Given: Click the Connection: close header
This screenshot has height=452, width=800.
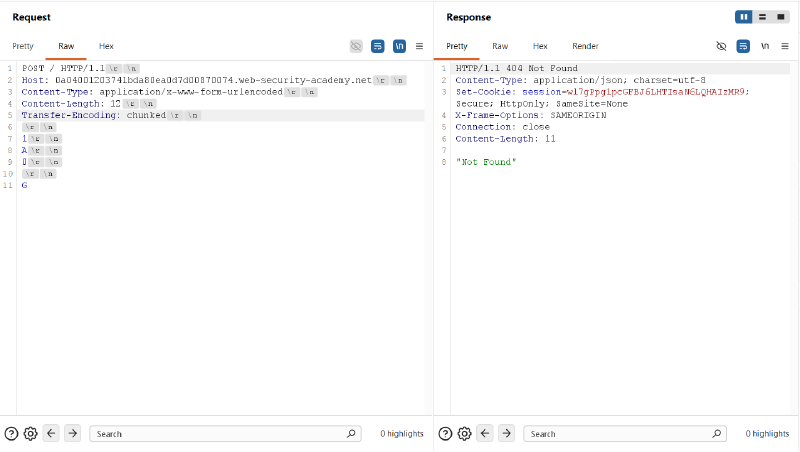Looking at the screenshot, I should tap(503, 127).
